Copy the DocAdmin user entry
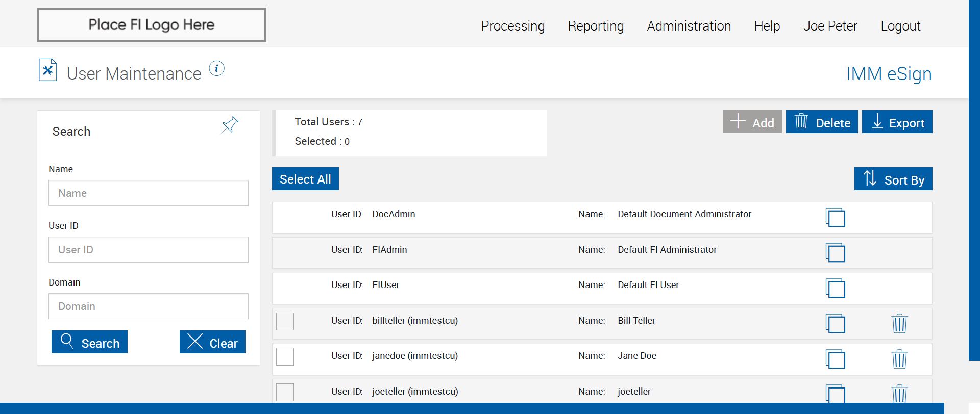This screenshot has width=980, height=414. pos(835,217)
